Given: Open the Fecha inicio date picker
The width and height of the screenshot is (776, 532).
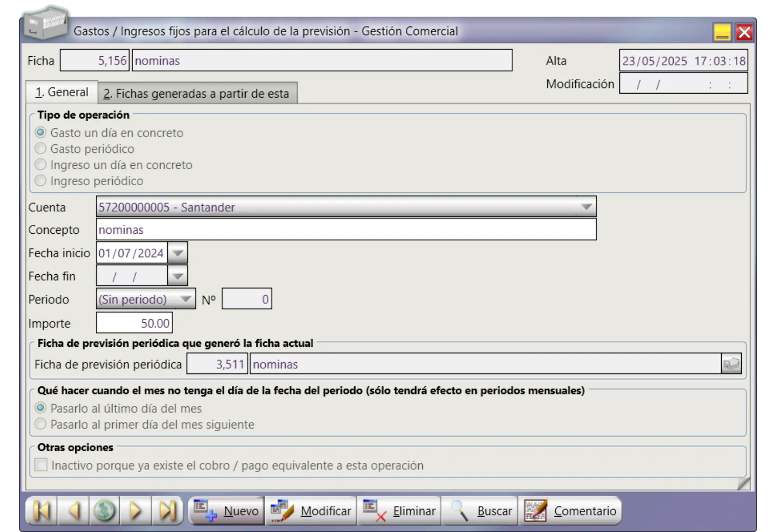Looking at the screenshot, I should coord(178,253).
